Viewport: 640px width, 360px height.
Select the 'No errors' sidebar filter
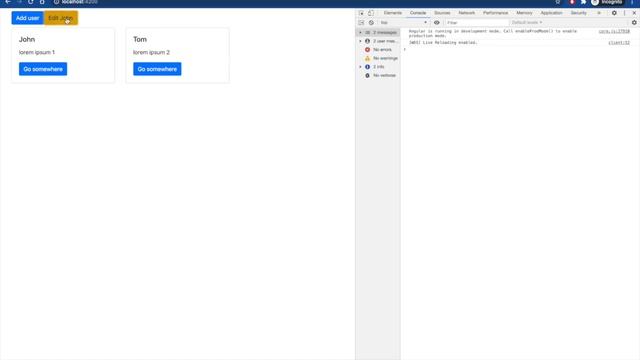(378, 50)
